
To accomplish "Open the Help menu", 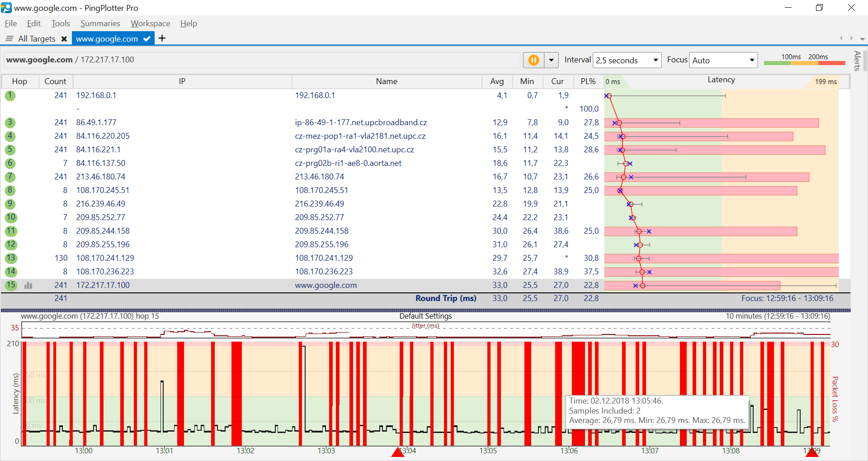I will point(189,24).
